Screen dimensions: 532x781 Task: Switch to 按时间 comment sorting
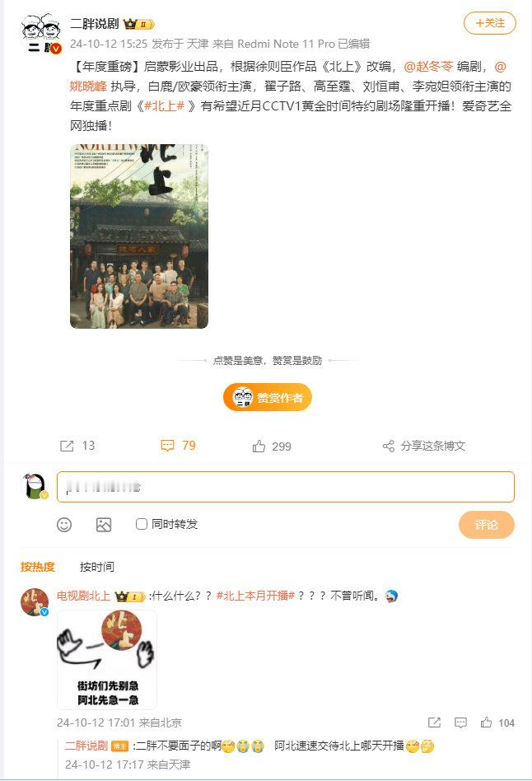coord(97,566)
